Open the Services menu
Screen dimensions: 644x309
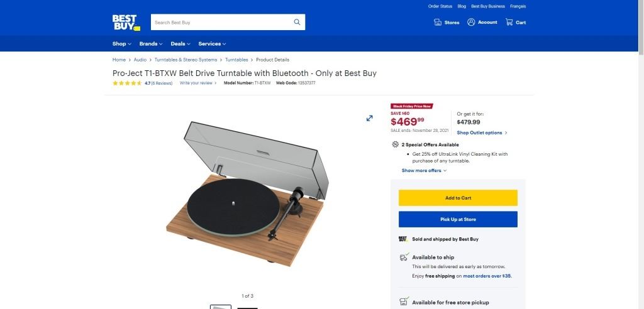(x=212, y=44)
